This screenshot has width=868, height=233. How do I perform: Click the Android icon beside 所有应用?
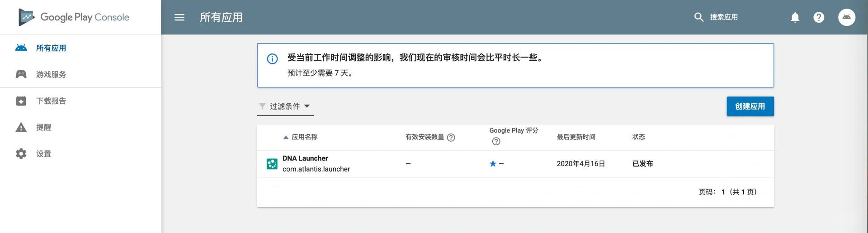pos(21,48)
